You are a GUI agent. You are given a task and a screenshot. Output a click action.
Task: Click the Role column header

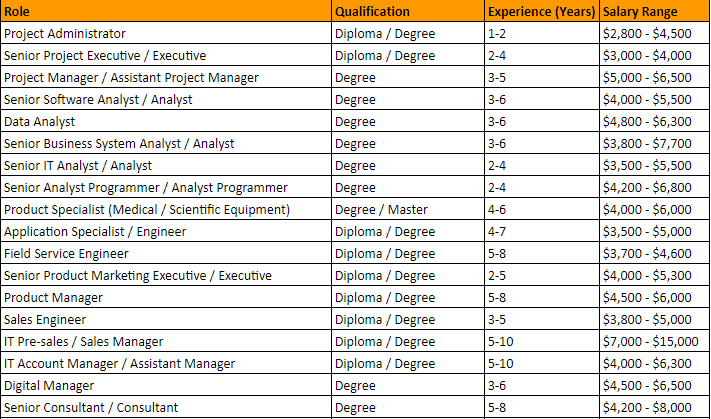[x=165, y=11]
